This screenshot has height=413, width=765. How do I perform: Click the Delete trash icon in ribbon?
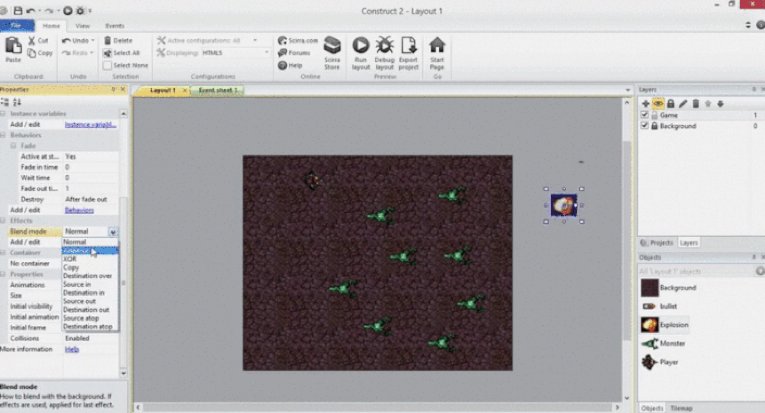[x=108, y=40]
